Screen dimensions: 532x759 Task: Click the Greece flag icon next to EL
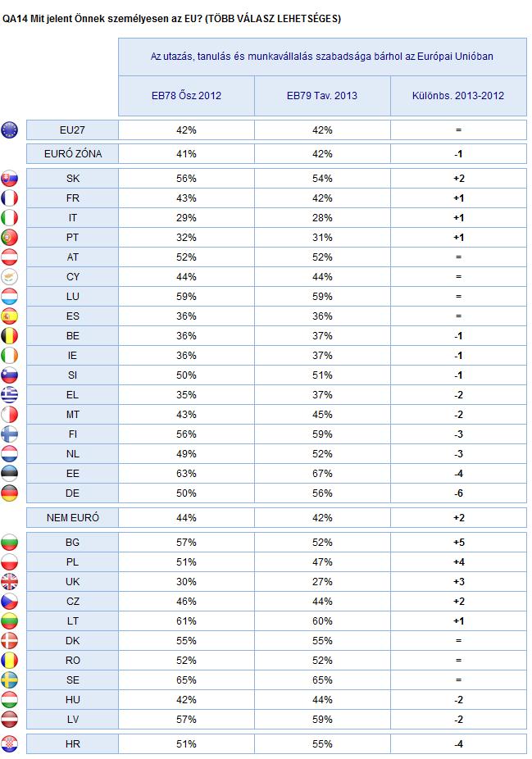point(9,395)
